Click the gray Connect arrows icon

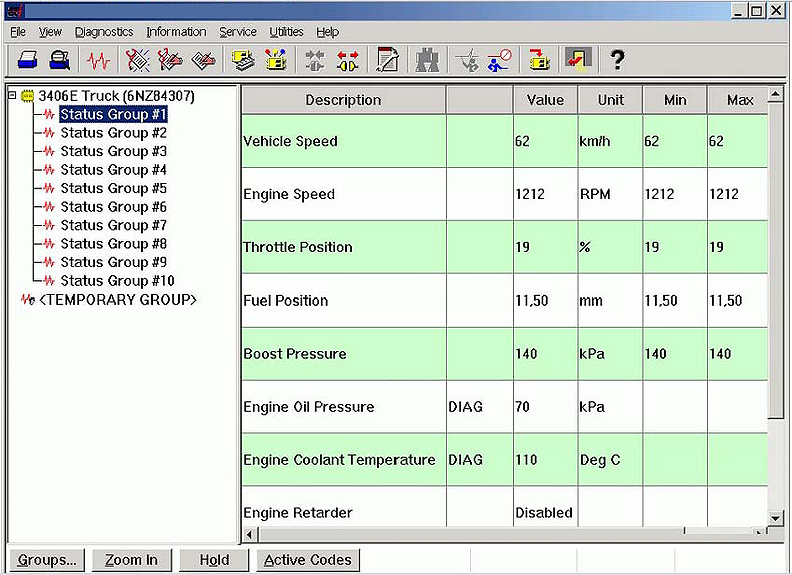click(x=315, y=60)
